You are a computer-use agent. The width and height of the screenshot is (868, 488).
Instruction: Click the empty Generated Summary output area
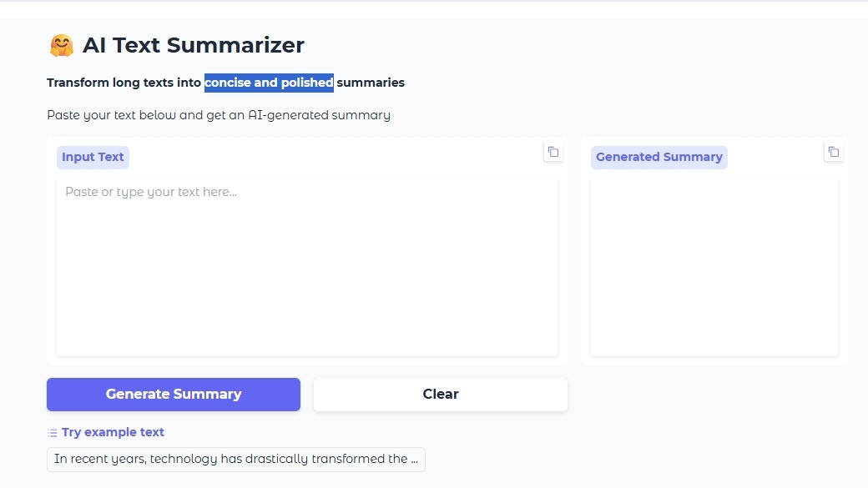pyautogui.click(x=714, y=265)
